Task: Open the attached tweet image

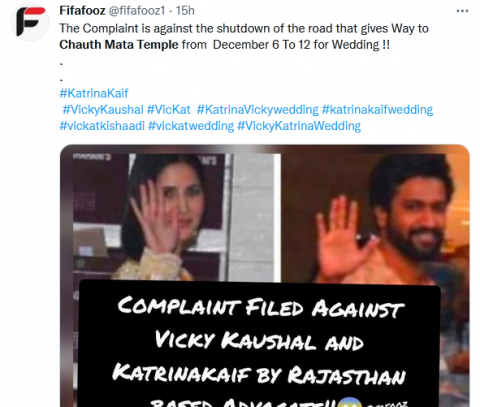Action: click(265, 276)
